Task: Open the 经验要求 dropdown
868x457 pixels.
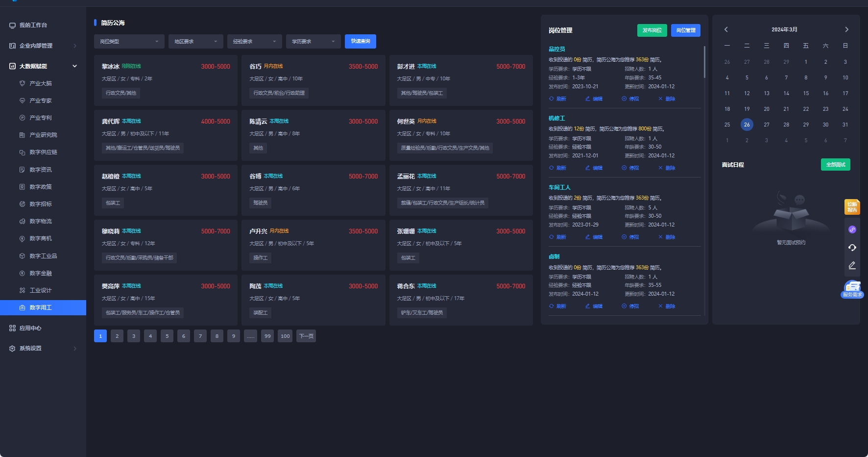Action: click(255, 41)
